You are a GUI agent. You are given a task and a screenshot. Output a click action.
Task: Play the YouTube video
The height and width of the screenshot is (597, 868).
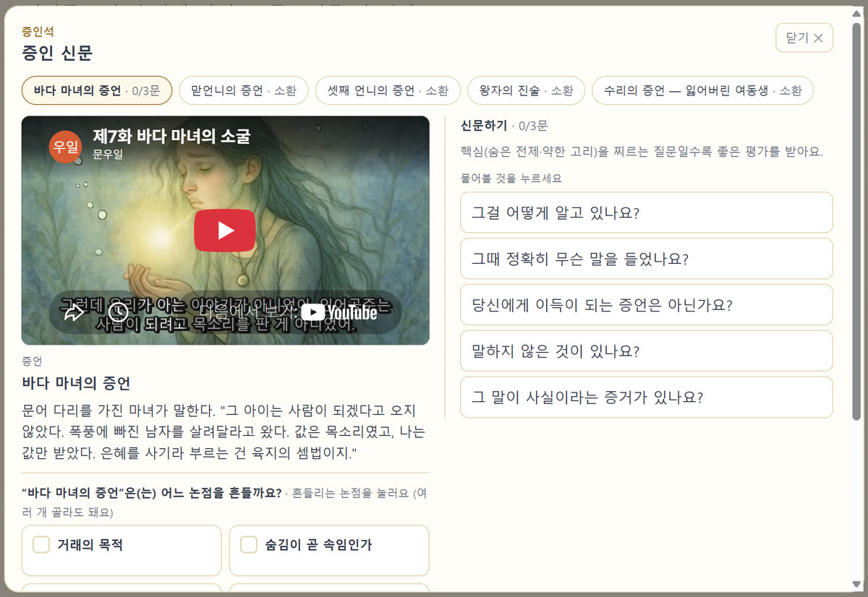point(225,231)
